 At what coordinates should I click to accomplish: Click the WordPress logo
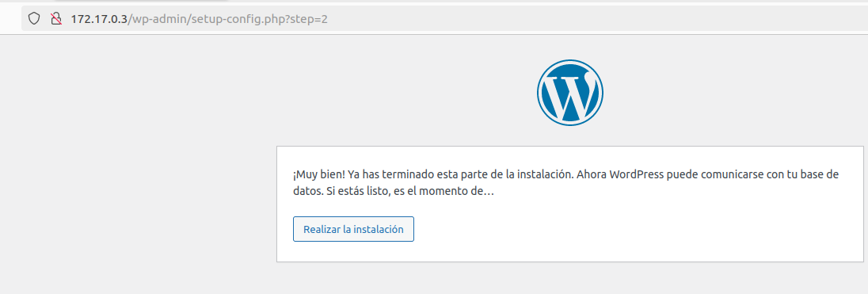pyautogui.click(x=569, y=93)
